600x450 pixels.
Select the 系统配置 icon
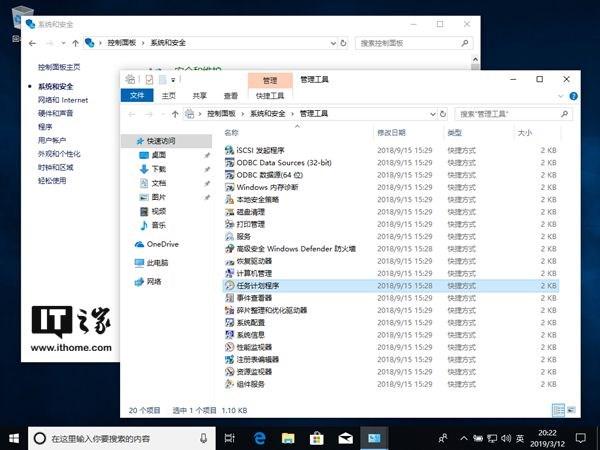click(x=229, y=322)
